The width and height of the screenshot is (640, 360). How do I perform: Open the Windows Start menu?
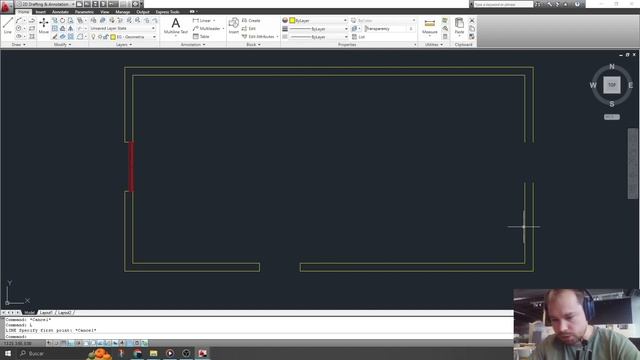[x=8, y=353]
